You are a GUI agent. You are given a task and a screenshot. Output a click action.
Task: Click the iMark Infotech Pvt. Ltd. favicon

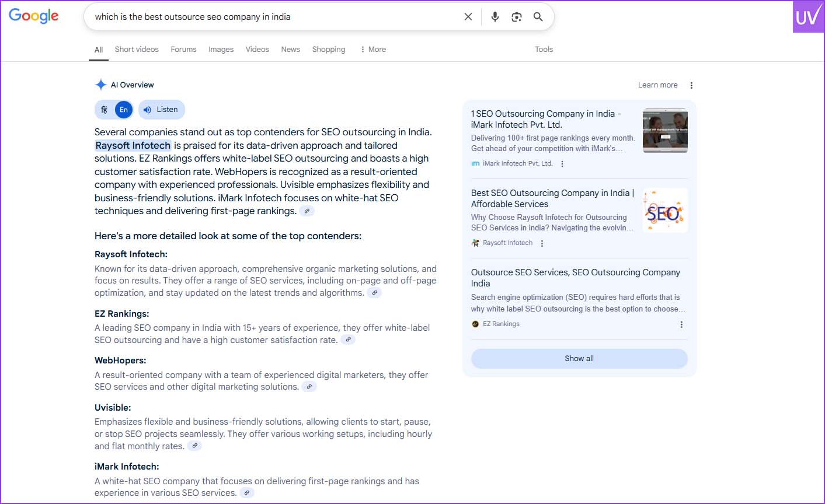pyautogui.click(x=475, y=164)
